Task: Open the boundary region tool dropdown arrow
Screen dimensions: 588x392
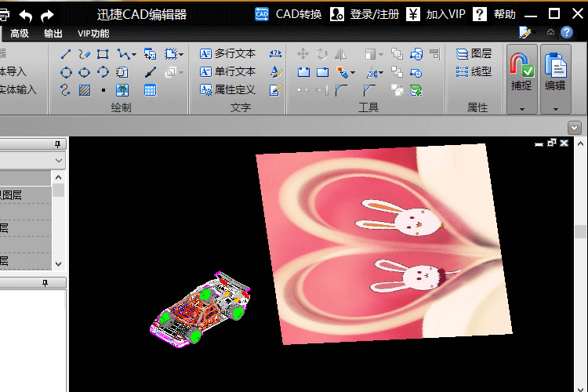Action: click(181, 55)
